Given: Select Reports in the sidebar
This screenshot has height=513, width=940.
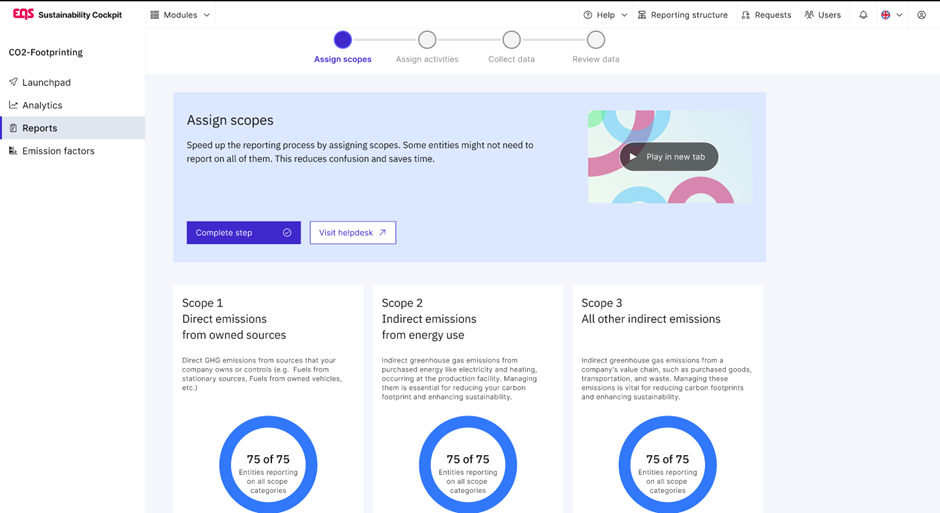Looking at the screenshot, I should 40,128.
